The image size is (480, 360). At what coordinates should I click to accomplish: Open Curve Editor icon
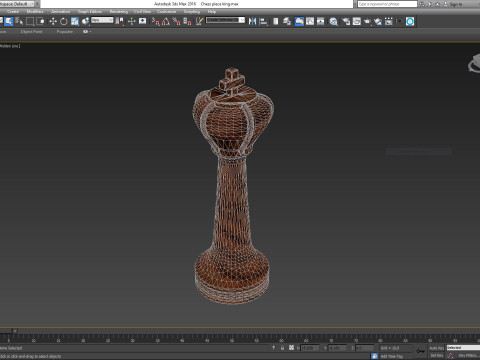(x=310, y=21)
